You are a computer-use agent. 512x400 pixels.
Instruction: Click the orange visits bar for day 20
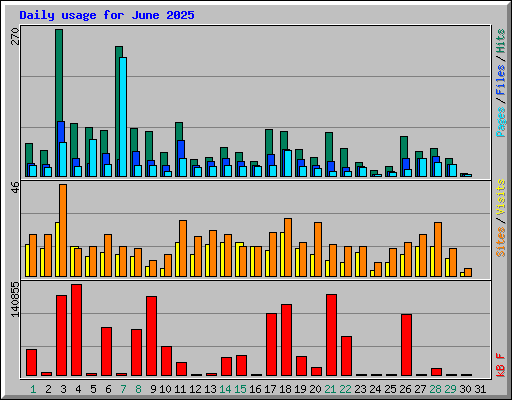pyautogui.click(x=318, y=249)
